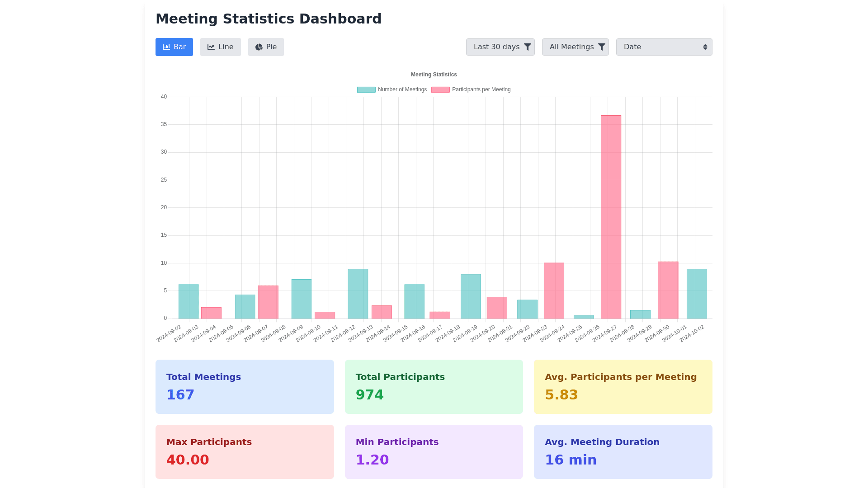The height and width of the screenshot is (488, 868).
Task: Open the All Meetings filter dropdown
Action: 572,47
